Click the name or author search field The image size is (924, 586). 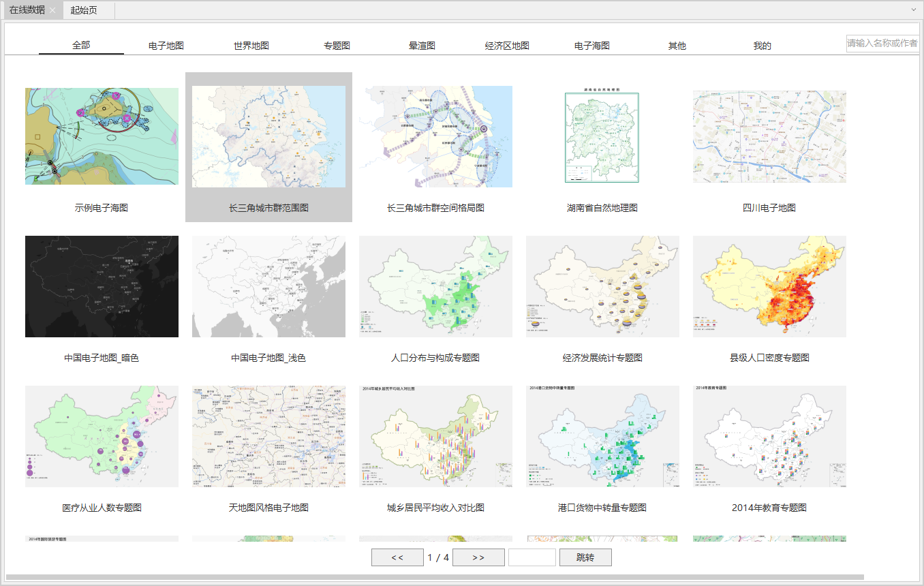point(882,44)
